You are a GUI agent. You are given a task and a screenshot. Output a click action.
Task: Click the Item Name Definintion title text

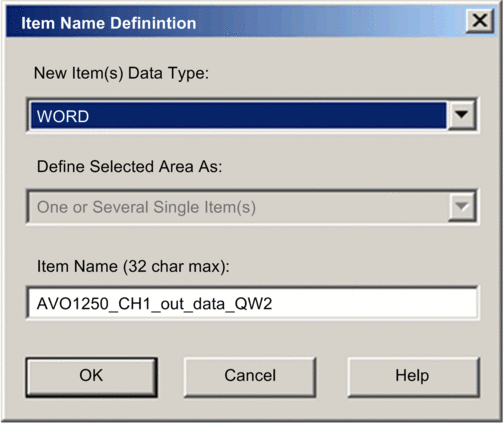109,23
